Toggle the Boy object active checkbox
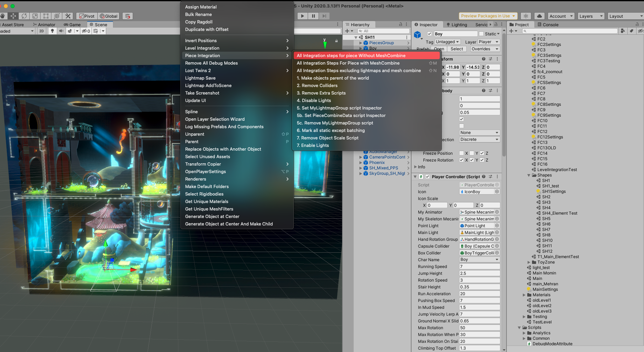This screenshot has height=352, width=644. 430,34
